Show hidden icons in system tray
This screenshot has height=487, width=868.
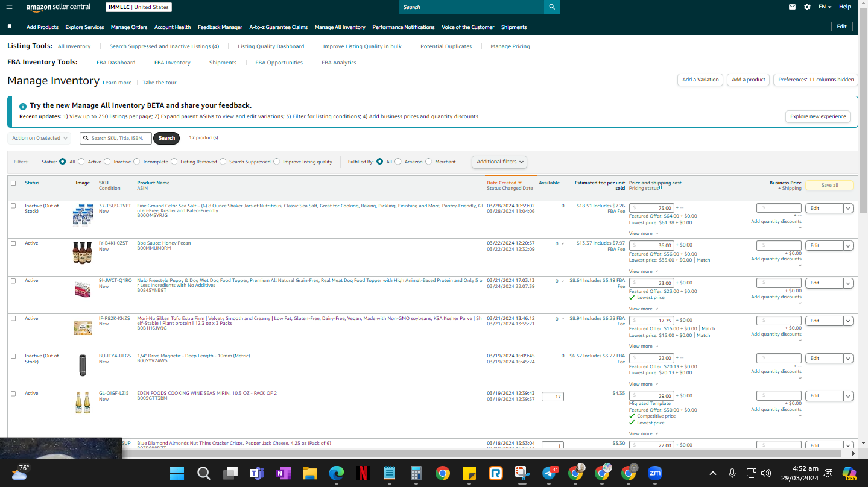(712, 473)
